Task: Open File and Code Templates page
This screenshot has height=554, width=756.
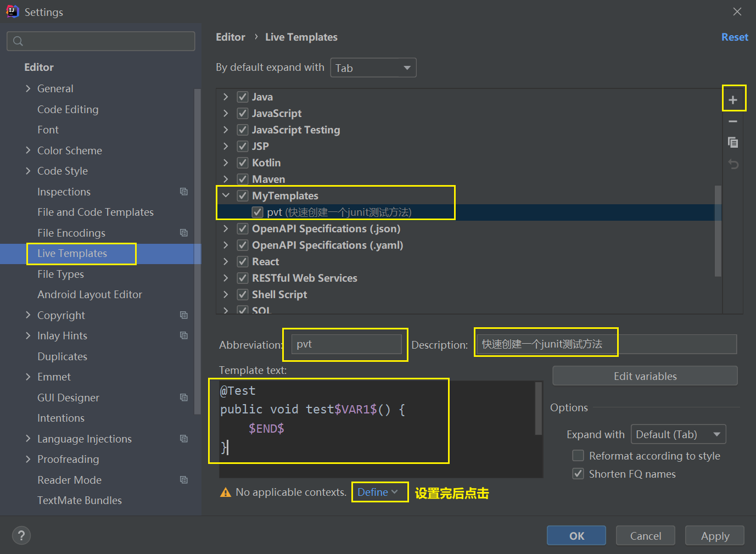Action: coord(96,212)
